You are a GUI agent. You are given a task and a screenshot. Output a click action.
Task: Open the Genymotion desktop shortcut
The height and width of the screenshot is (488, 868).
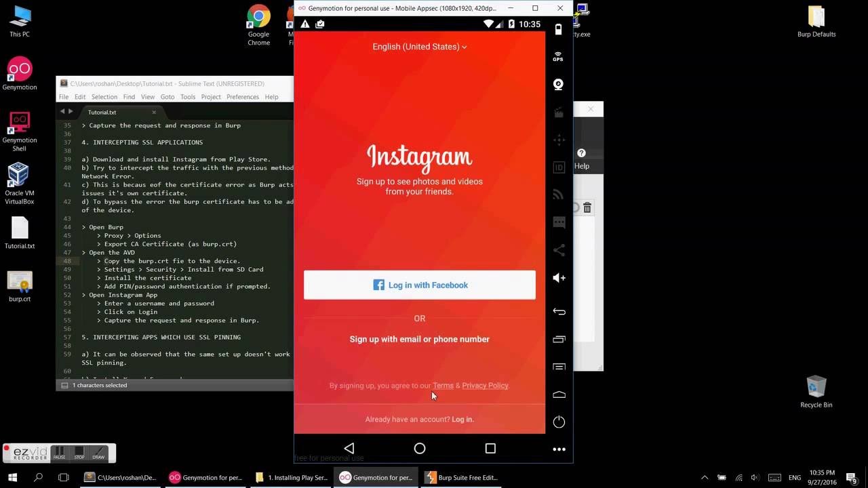click(20, 74)
